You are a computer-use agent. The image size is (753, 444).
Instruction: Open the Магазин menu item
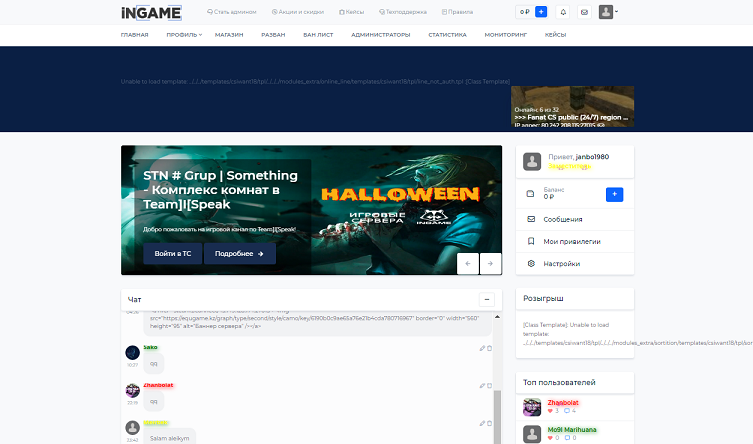click(229, 34)
